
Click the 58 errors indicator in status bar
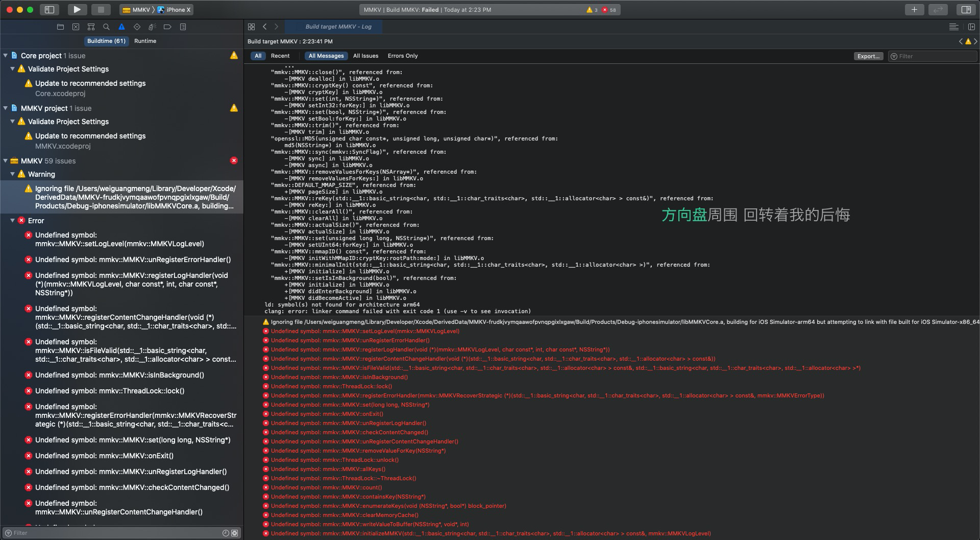[x=609, y=10]
